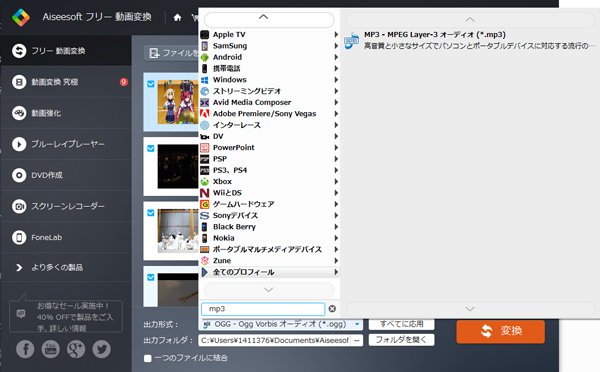Click the Xbox category icon
600x372 pixels.
205,181
